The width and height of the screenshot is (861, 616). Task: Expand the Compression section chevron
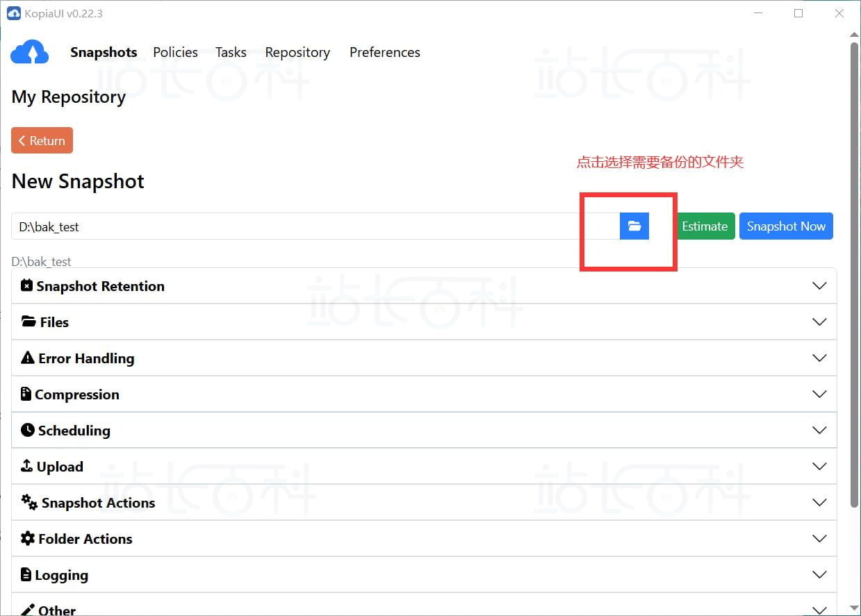click(819, 394)
